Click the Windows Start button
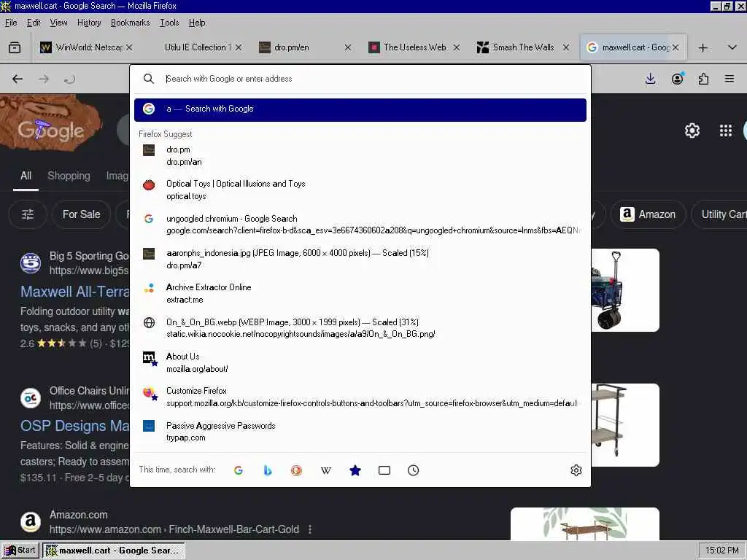The height and width of the screenshot is (560, 747). click(x=20, y=551)
